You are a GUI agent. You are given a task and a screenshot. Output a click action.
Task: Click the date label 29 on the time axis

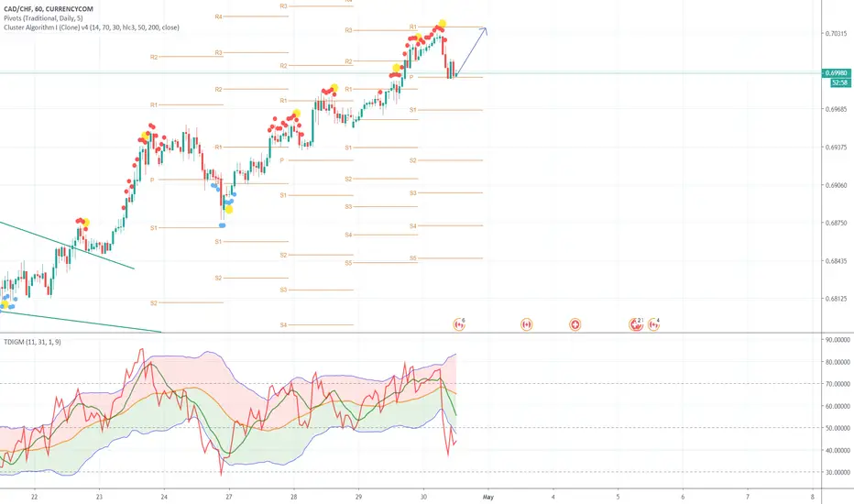tap(358, 497)
